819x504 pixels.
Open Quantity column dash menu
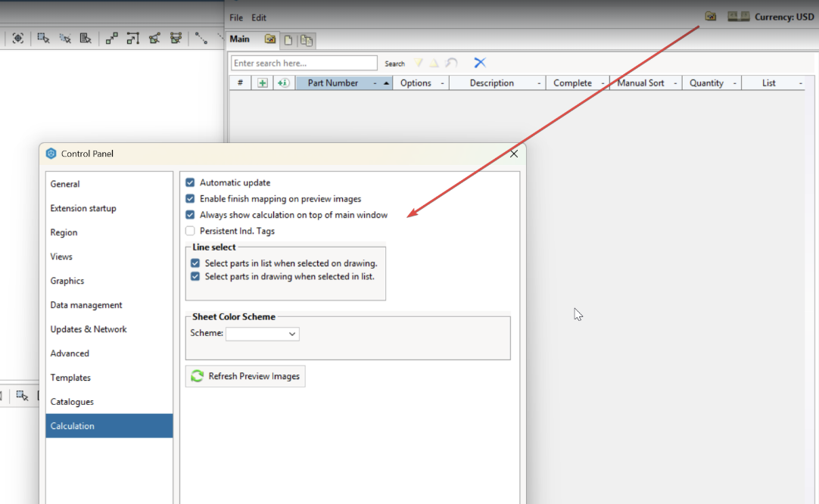734,83
